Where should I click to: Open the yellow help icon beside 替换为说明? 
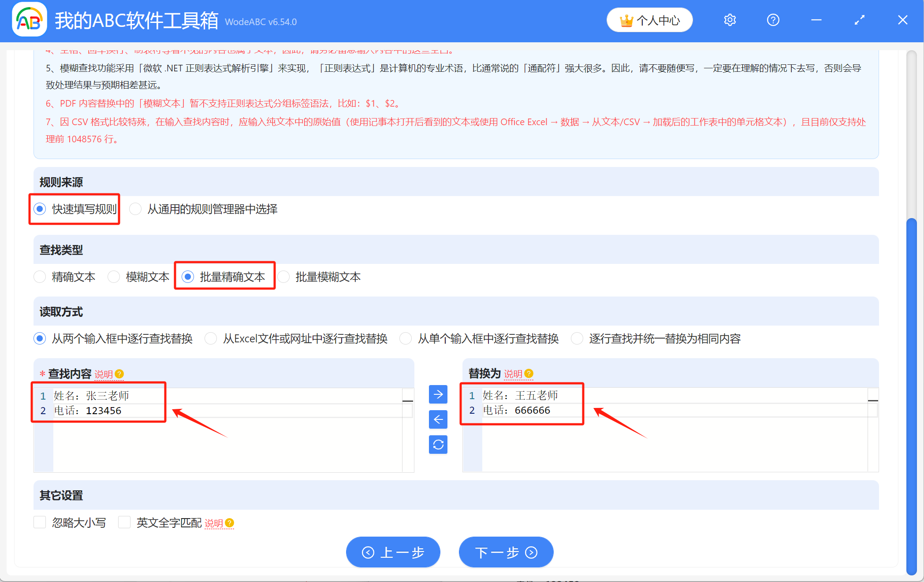click(530, 374)
